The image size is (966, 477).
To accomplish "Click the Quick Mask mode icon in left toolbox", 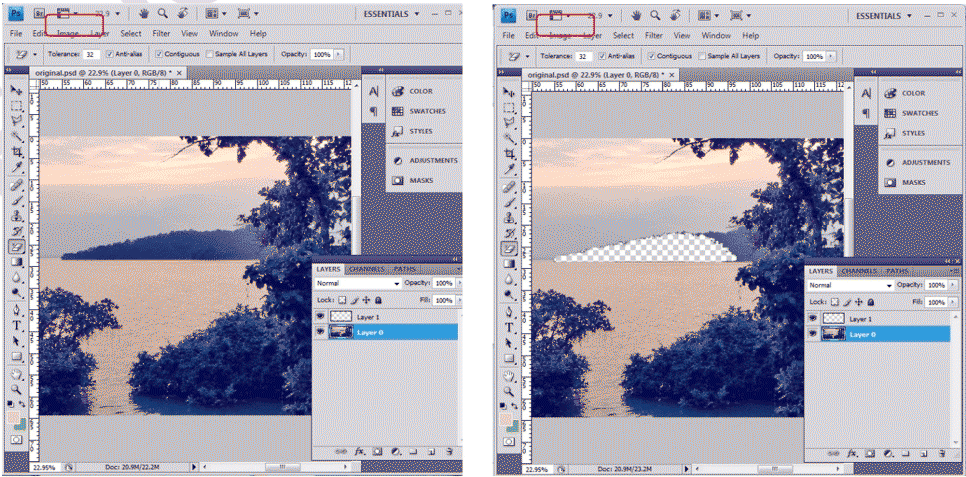I will [16, 439].
